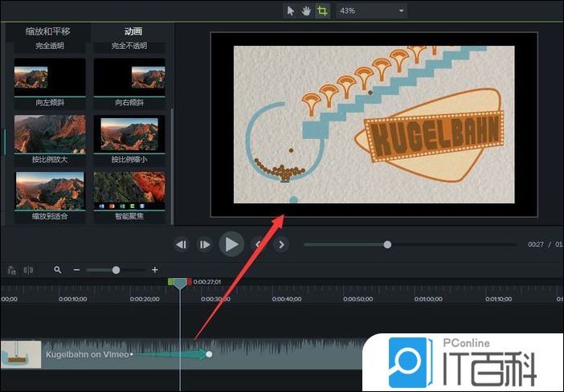564x392 pixels.
Task: Open the 动画 tab
Action: [x=133, y=31]
